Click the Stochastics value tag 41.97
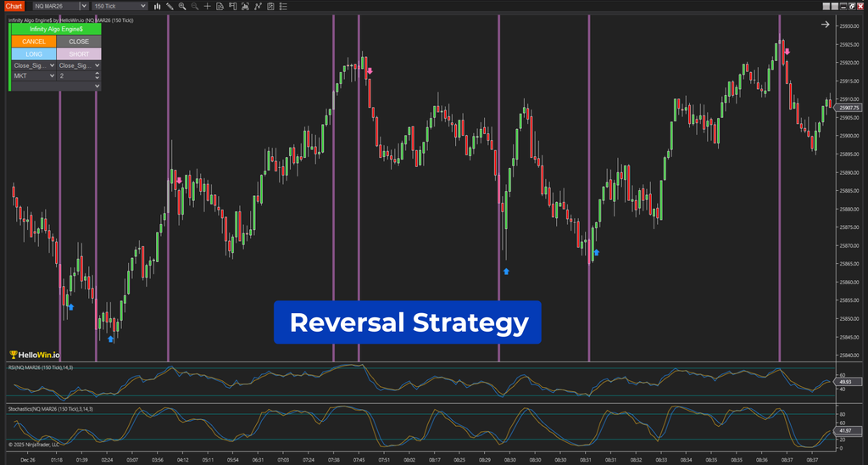The height and width of the screenshot is (465, 868). 849,431
